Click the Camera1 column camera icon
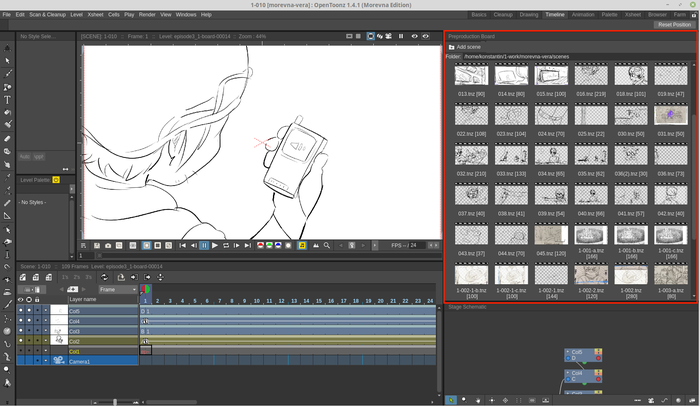Viewport: 700px width, 406px height. 59,361
